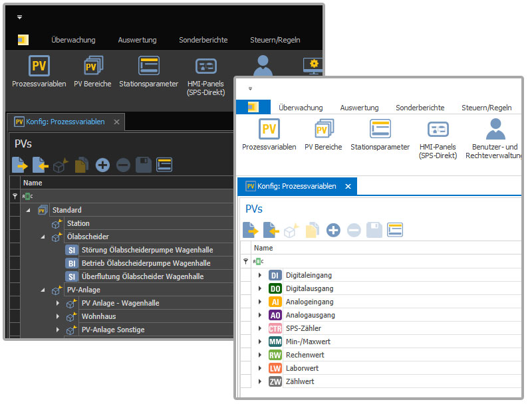Image resolution: width=532 pixels, height=404 pixels.
Task: Expand the Min-/Maxwert node
Action: tap(260, 342)
